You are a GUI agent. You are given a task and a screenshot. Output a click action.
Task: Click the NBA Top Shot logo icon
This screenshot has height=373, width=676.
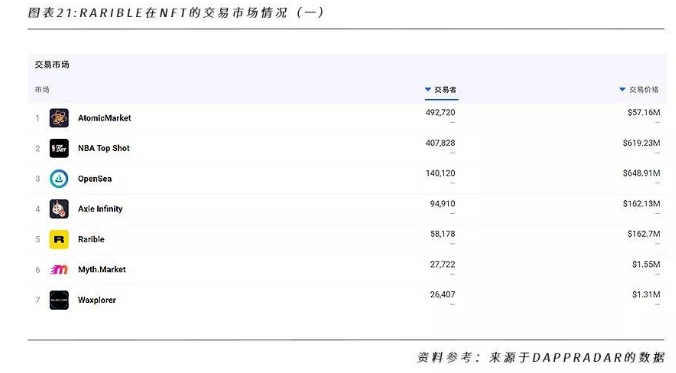(59, 148)
